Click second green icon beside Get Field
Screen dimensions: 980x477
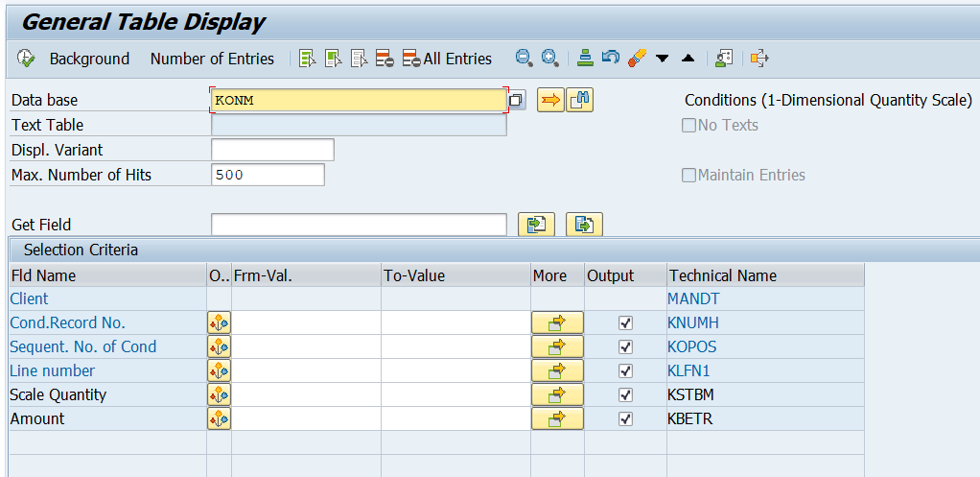point(584,225)
